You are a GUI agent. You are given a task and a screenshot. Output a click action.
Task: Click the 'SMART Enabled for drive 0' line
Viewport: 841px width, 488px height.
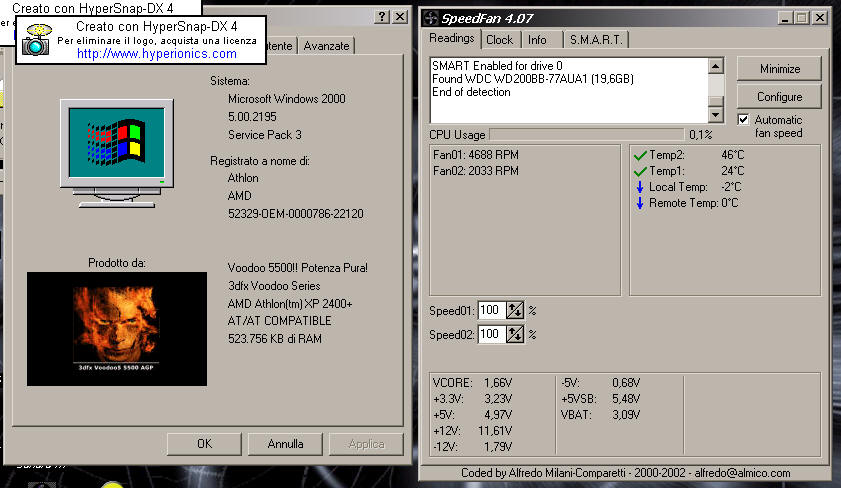[497, 66]
